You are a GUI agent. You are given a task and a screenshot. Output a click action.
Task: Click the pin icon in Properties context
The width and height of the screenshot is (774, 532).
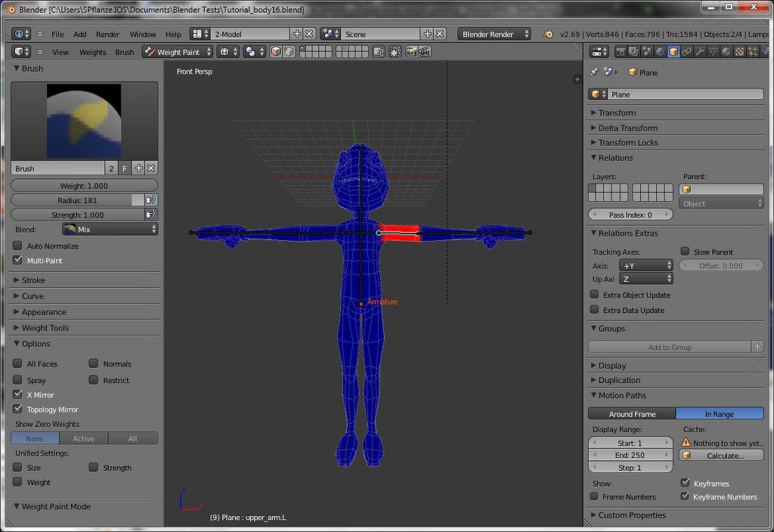pyautogui.click(x=594, y=72)
